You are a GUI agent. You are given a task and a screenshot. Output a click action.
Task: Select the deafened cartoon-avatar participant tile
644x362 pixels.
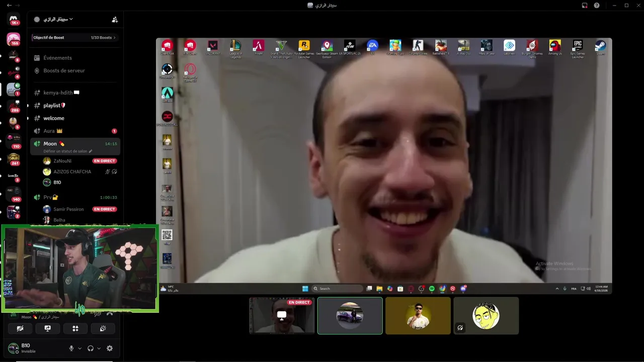point(486,315)
